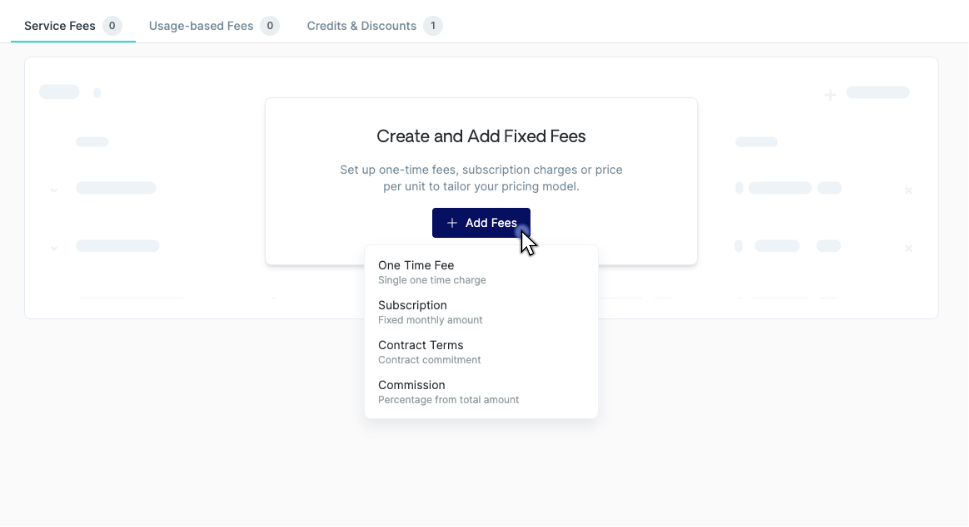Expand the first placeholder row chevron
This screenshot has height=527, width=969.
[x=54, y=190]
